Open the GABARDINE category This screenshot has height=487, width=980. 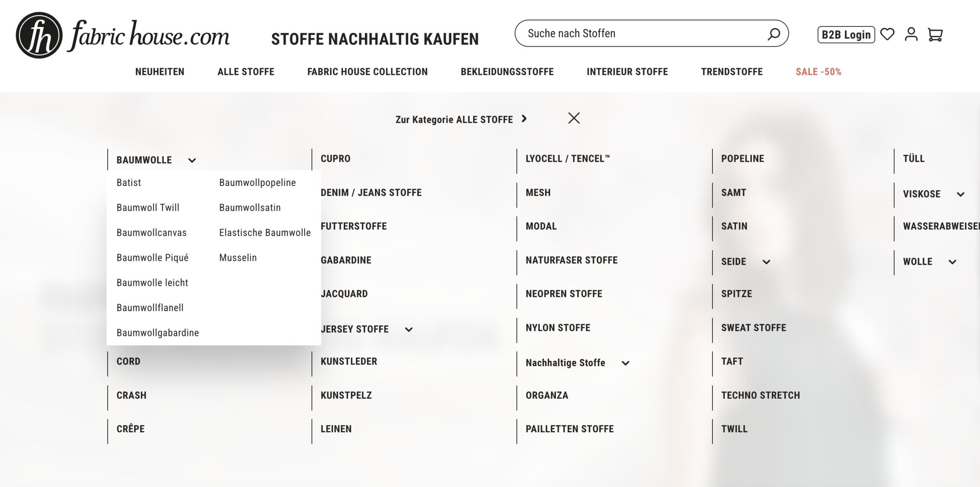coord(346,260)
